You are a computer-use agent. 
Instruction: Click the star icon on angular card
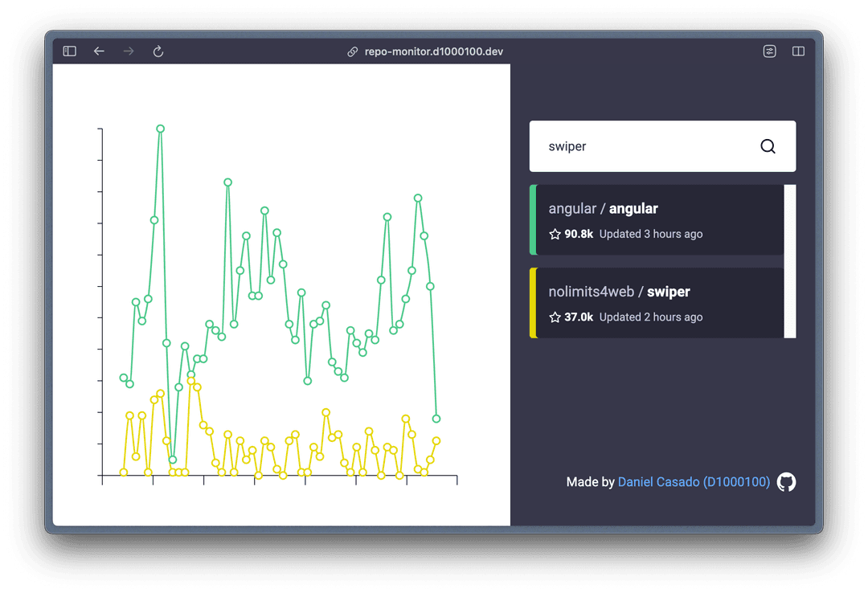(555, 234)
